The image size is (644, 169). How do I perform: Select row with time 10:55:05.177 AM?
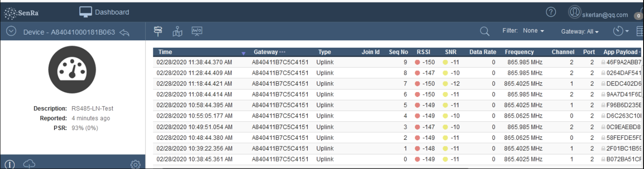point(398,116)
